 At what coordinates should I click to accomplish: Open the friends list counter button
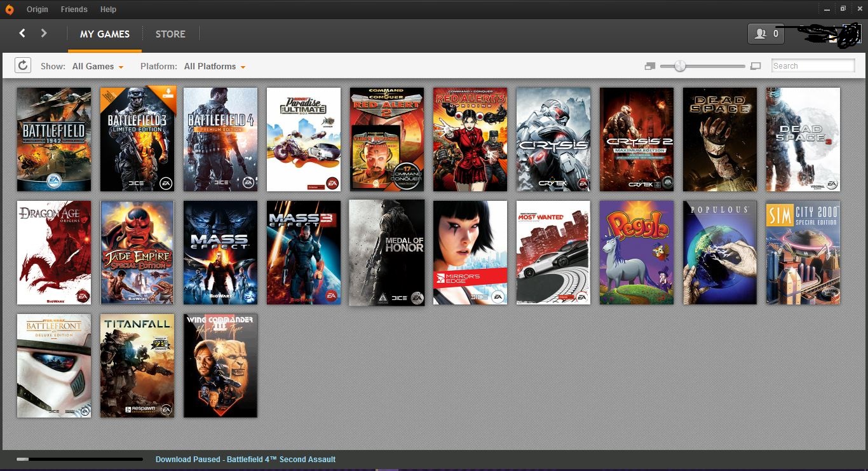click(x=766, y=34)
